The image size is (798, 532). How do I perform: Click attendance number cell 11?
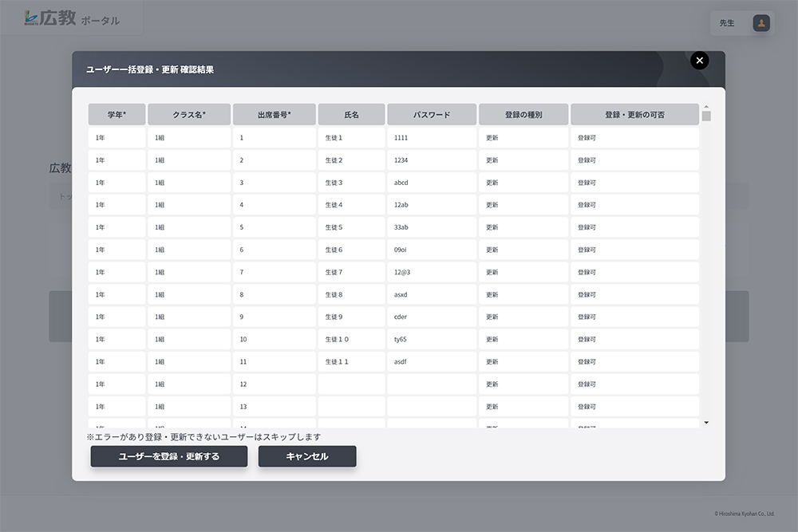tap(275, 361)
